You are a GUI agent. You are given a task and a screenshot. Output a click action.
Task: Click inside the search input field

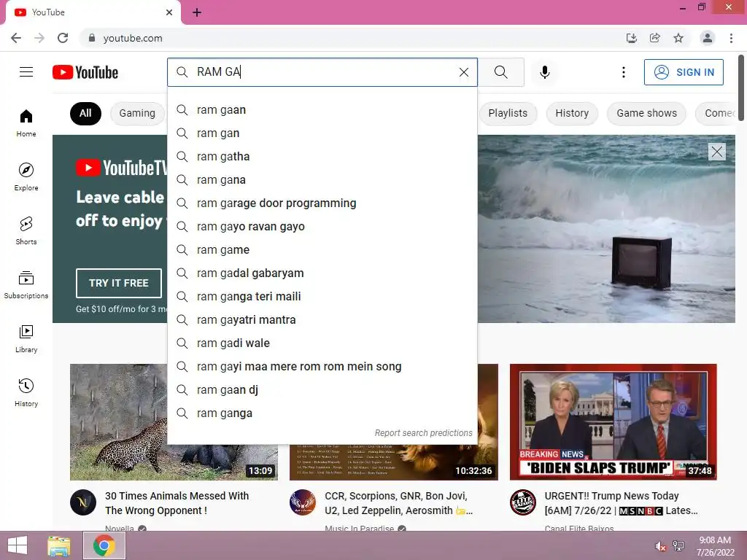pos(324,72)
